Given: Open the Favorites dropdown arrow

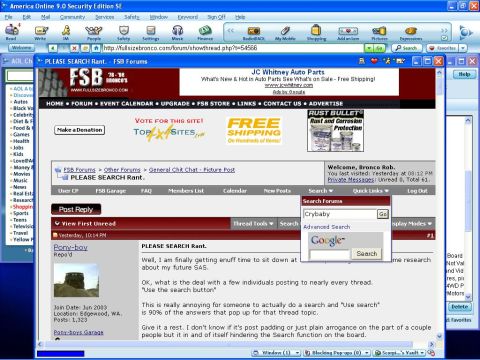Looking at the screenshot, I should tap(463, 48).
